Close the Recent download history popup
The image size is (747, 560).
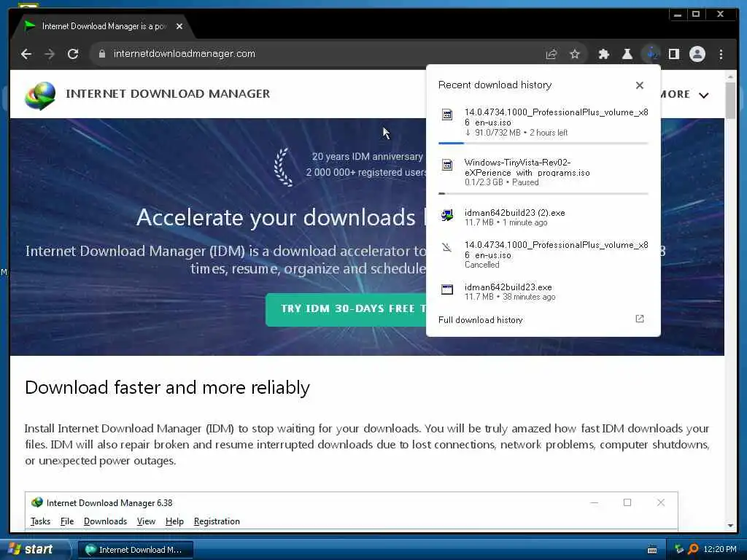tap(639, 85)
